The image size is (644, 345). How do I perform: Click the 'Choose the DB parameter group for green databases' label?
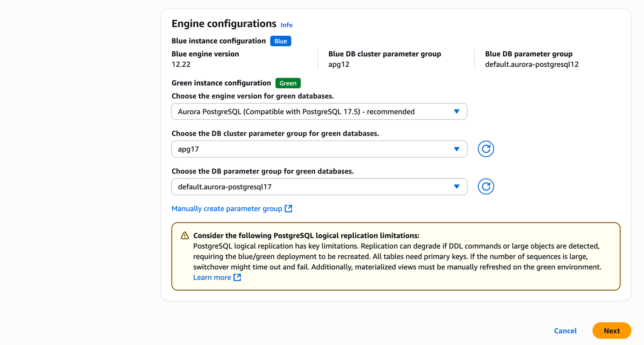click(x=262, y=171)
